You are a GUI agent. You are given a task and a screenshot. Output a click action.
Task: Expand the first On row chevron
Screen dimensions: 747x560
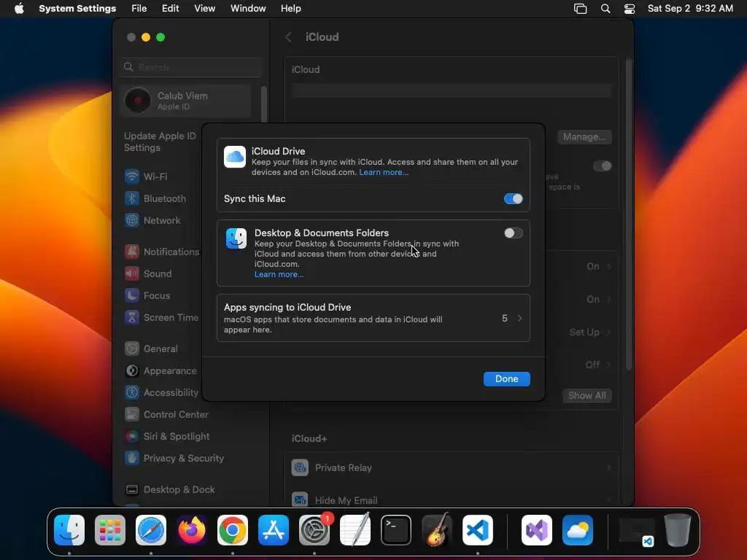point(609,267)
